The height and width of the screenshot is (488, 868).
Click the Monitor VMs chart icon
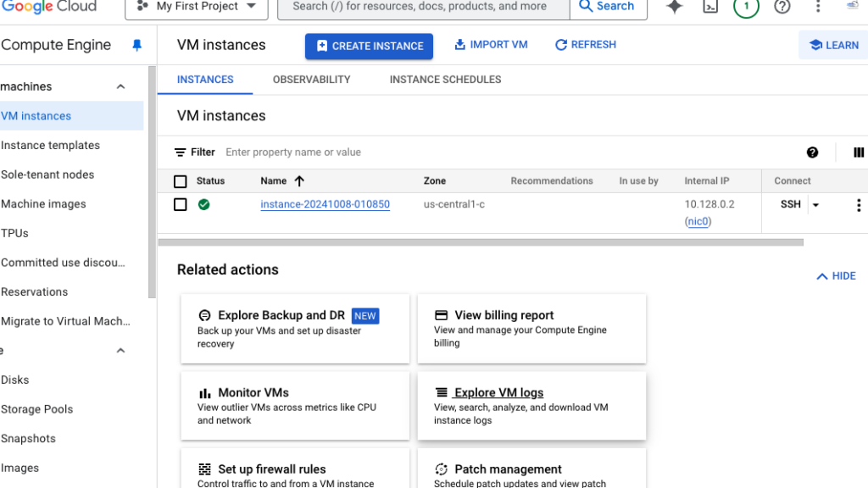pos(205,393)
